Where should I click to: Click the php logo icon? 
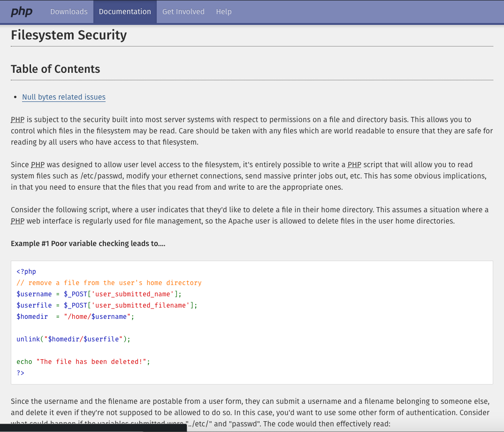point(22,12)
